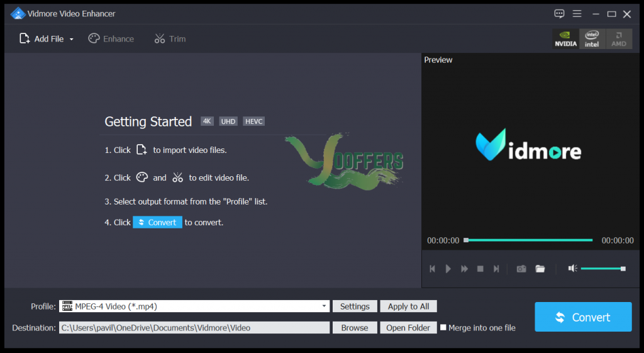Open the hamburger menu in title bar
The image size is (644, 353).
(577, 14)
